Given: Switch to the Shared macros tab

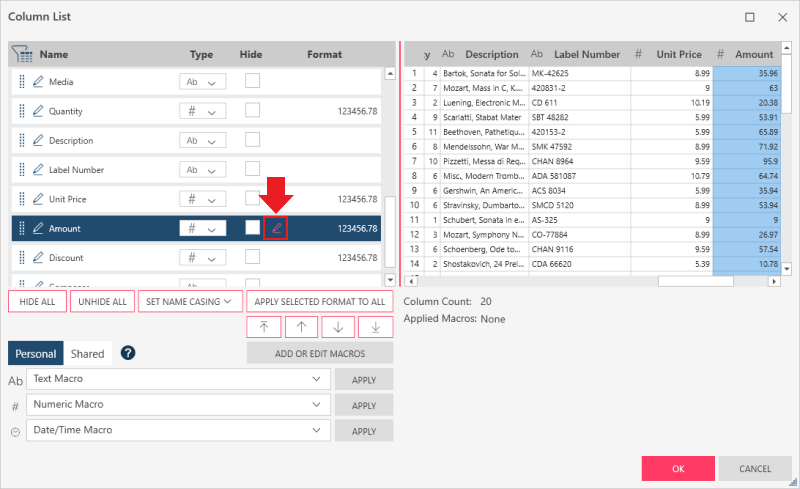Looking at the screenshot, I should (x=87, y=353).
